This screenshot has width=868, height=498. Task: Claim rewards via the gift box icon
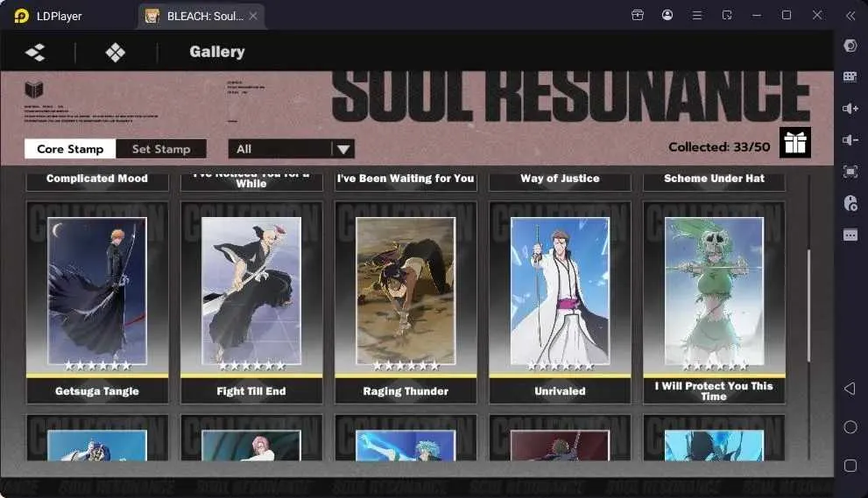[x=795, y=143]
